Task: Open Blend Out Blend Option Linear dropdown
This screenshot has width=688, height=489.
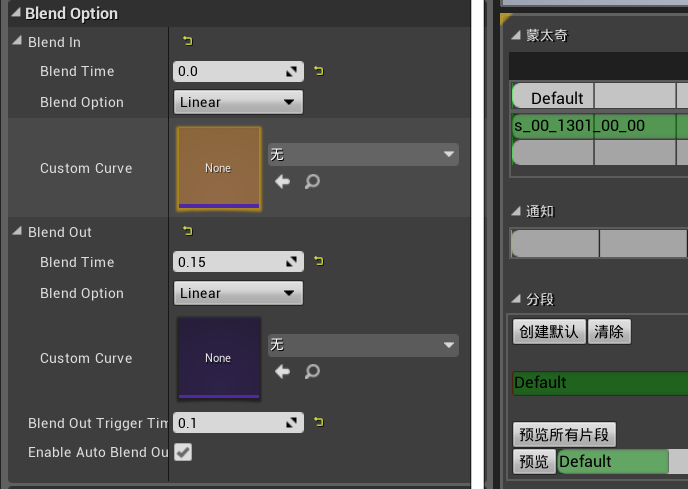Action: coord(238,293)
